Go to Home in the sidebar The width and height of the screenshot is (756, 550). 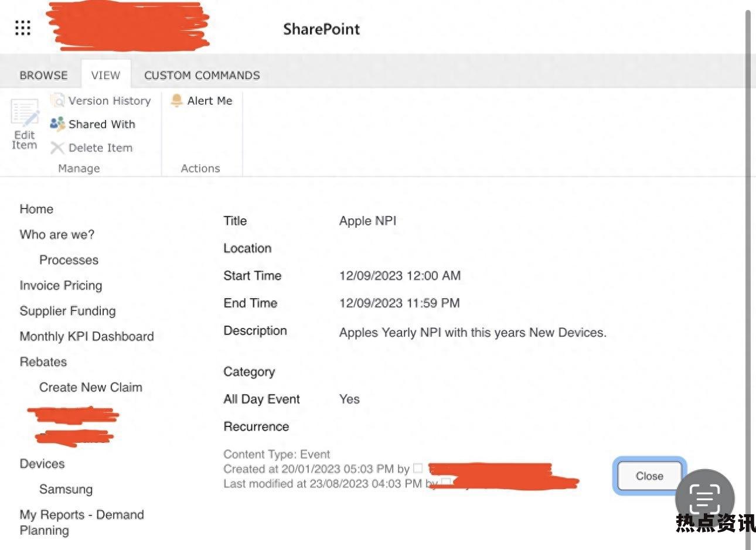[x=36, y=209]
